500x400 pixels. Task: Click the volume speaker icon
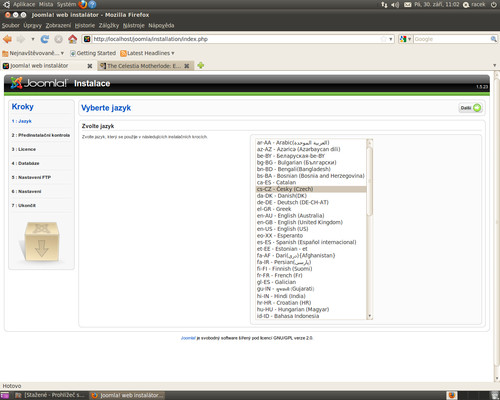pos(395,5)
